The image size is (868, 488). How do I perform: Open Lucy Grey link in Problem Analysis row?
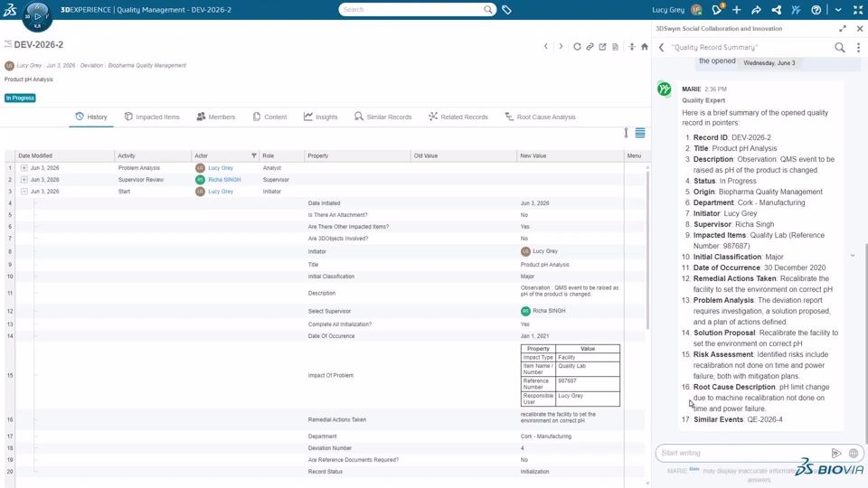point(221,168)
